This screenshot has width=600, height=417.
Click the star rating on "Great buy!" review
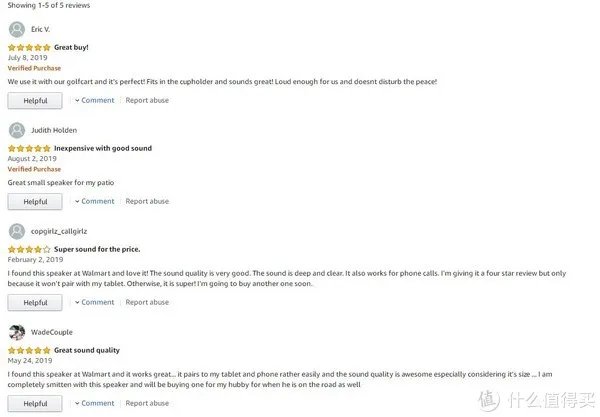(x=29, y=47)
